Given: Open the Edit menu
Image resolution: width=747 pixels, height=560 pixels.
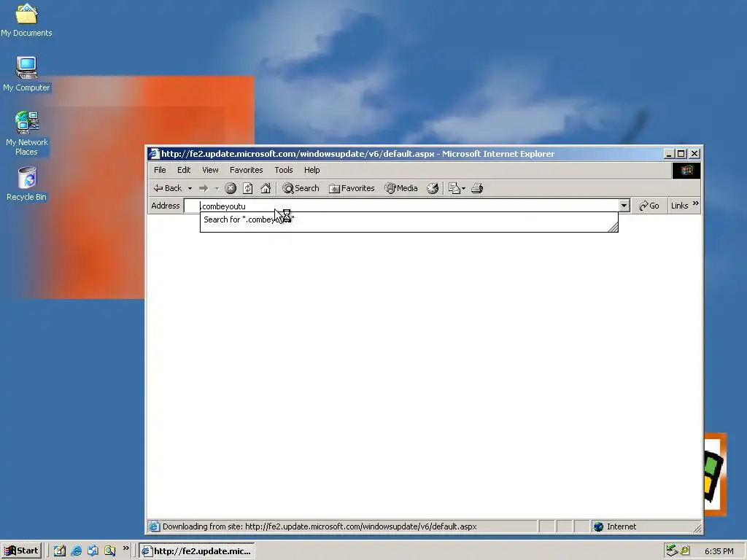Looking at the screenshot, I should click(x=184, y=170).
